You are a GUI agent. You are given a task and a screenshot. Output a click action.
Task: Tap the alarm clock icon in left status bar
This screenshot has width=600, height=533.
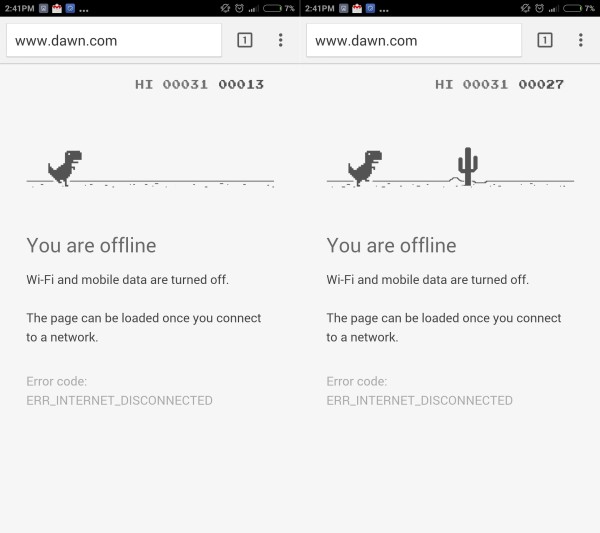tap(239, 8)
